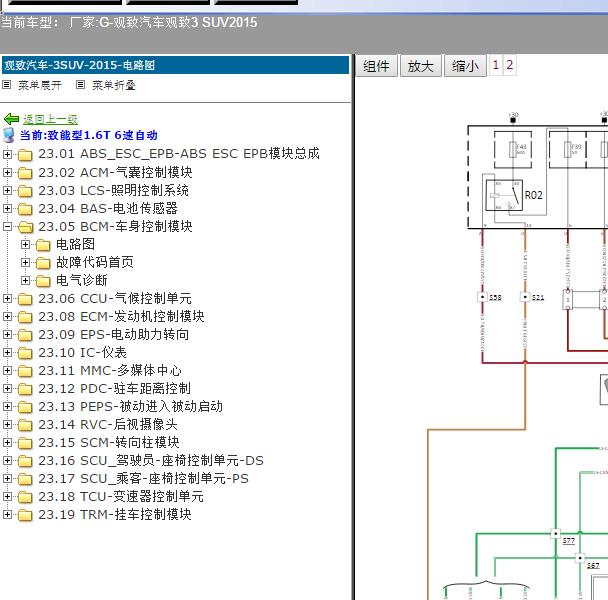
Task: Expand the 23.19 TRM trailer module node
Action: [x=7, y=514]
